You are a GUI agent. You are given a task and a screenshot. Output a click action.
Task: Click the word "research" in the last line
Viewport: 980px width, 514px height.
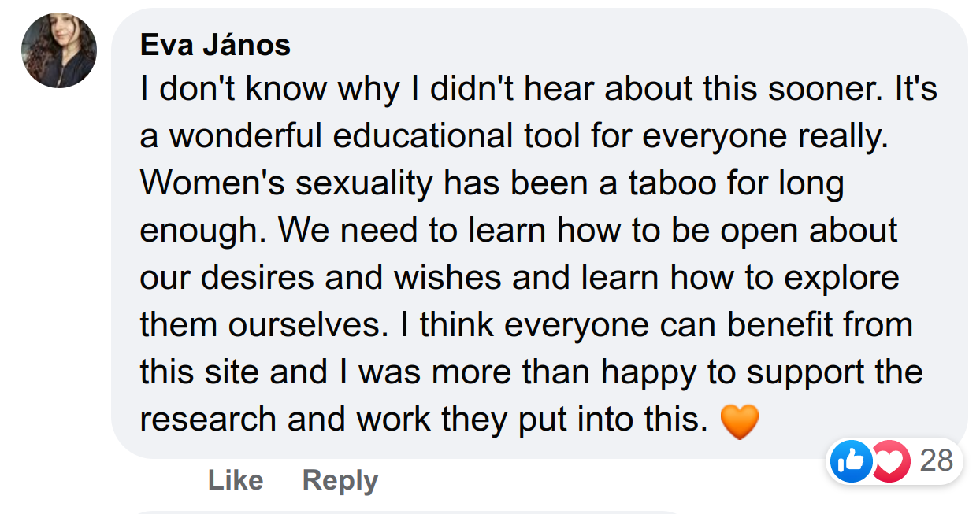209,420
